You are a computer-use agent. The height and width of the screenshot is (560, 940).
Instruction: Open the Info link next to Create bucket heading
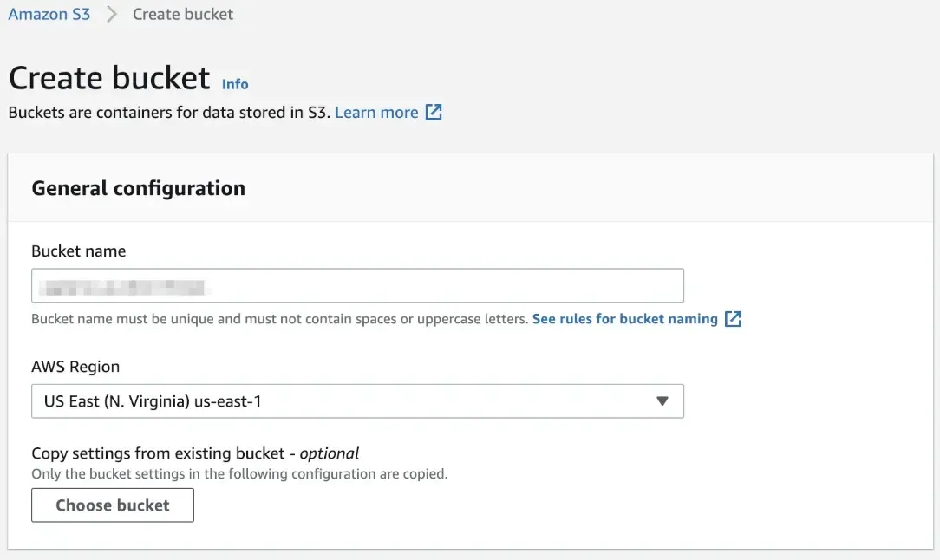tap(234, 84)
